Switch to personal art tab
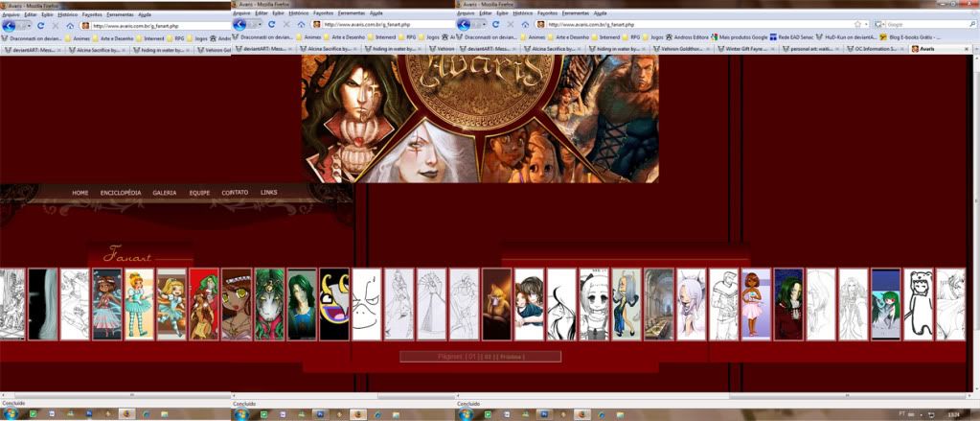Viewport: 980px width, 421px height. click(810, 49)
